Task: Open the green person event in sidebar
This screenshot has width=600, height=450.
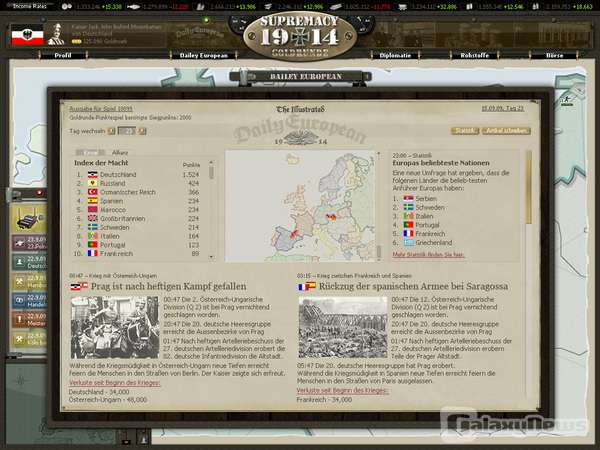Action: click(29, 262)
